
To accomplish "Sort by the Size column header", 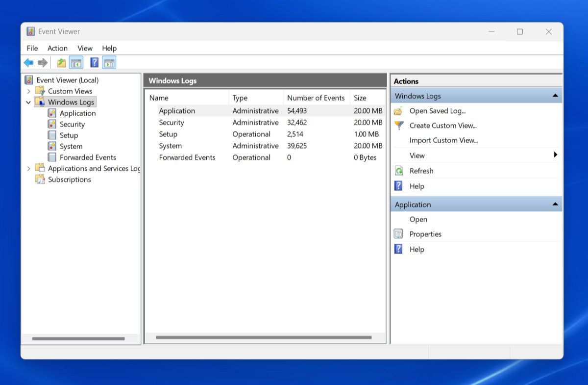I will pos(367,98).
